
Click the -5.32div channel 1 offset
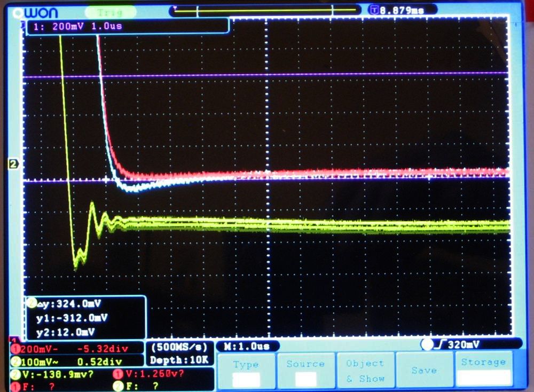[103, 349]
